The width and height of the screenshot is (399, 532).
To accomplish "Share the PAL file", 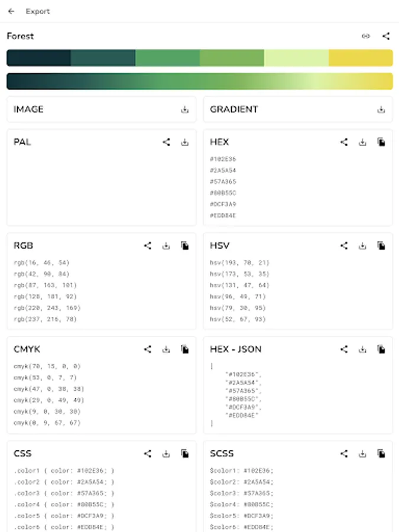I will pyautogui.click(x=166, y=142).
